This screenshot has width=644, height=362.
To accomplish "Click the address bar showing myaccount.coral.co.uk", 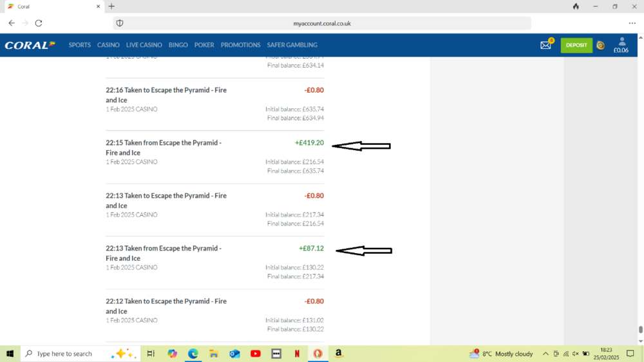I will coord(322,23).
